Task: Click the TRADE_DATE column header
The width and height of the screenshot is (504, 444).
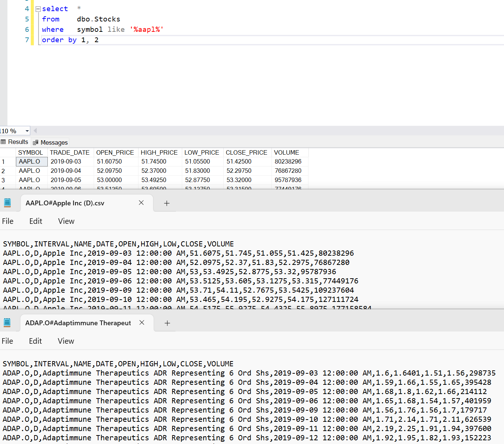Action: pos(70,152)
